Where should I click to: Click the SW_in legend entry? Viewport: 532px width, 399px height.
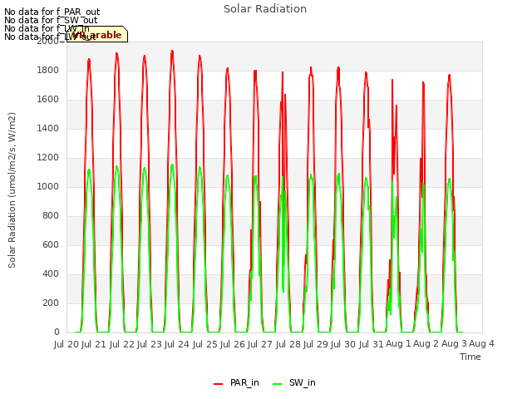[294, 382]
